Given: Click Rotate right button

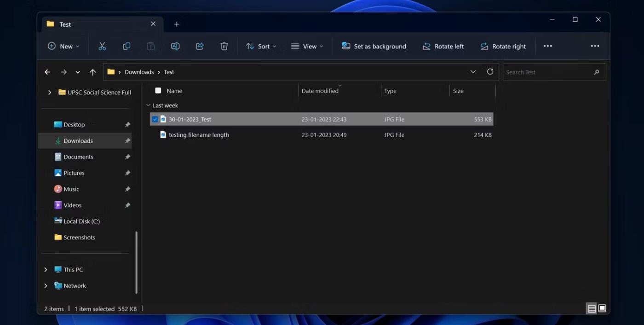Looking at the screenshot, I should click(x=503, y=46).
